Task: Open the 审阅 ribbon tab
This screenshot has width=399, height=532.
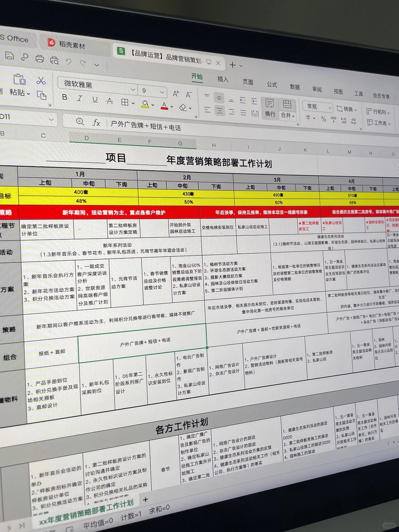Action: coord(317,89)
